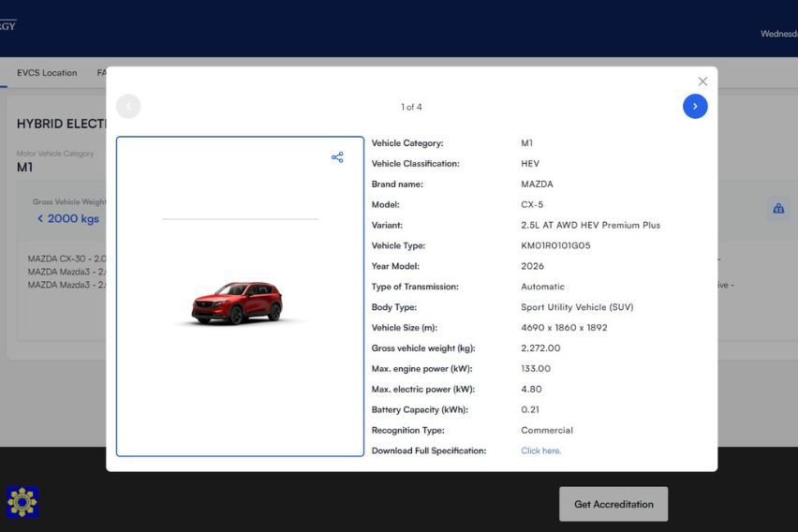The height and width of the screenshot is (532, 798).
Task: Click model value 'CX-5'
Action: tap(532, 205)
